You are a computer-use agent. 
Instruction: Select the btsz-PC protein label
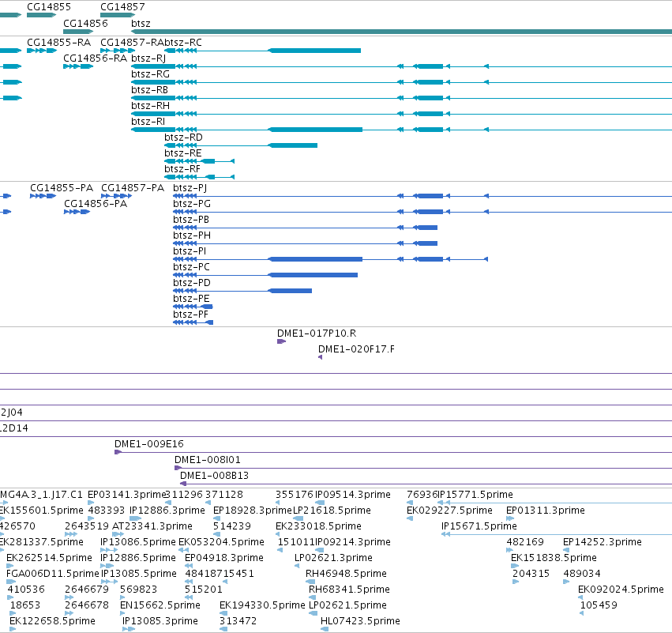pyautogui.click(x=191, y=267)
